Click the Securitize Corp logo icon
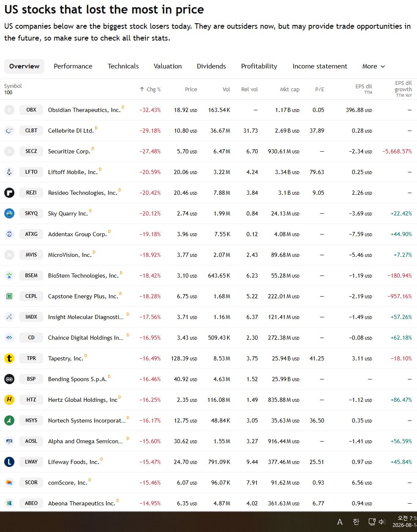The image size is (417, 532). tap(9, 151)
